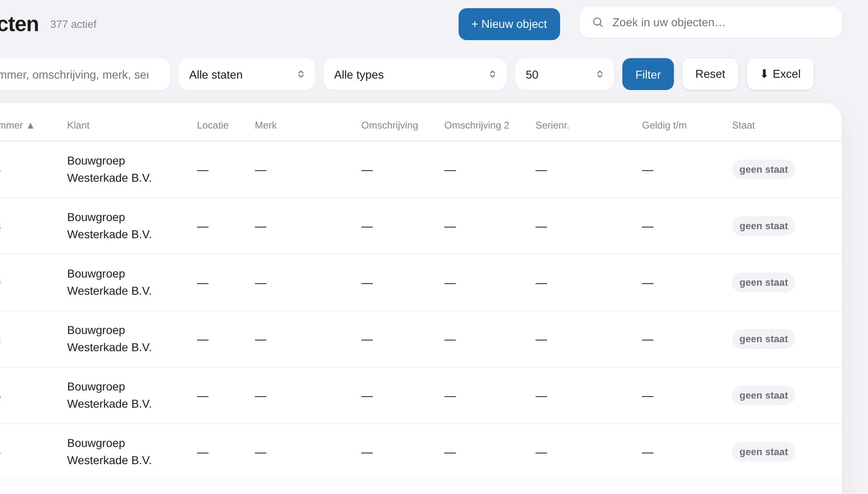This screenshot has height=494, width=868.
Task: Sort by the Omschrijving column header
Action: pos(390,125)
